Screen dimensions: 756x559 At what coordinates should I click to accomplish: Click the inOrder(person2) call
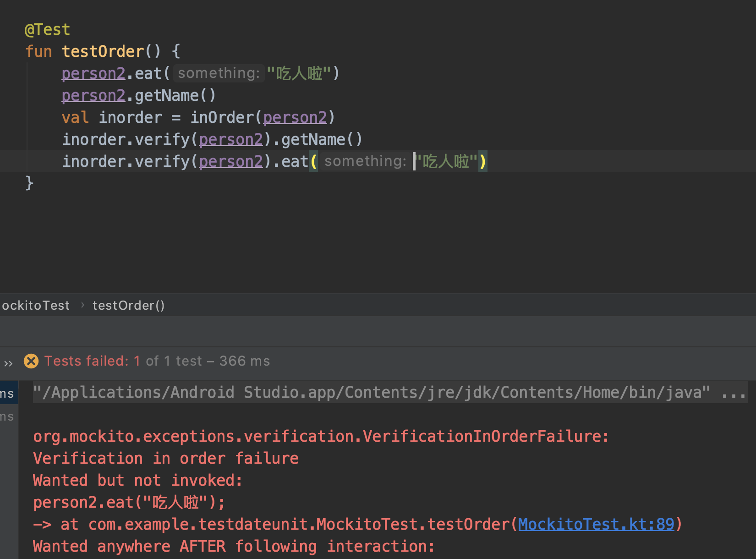point(263,117)
